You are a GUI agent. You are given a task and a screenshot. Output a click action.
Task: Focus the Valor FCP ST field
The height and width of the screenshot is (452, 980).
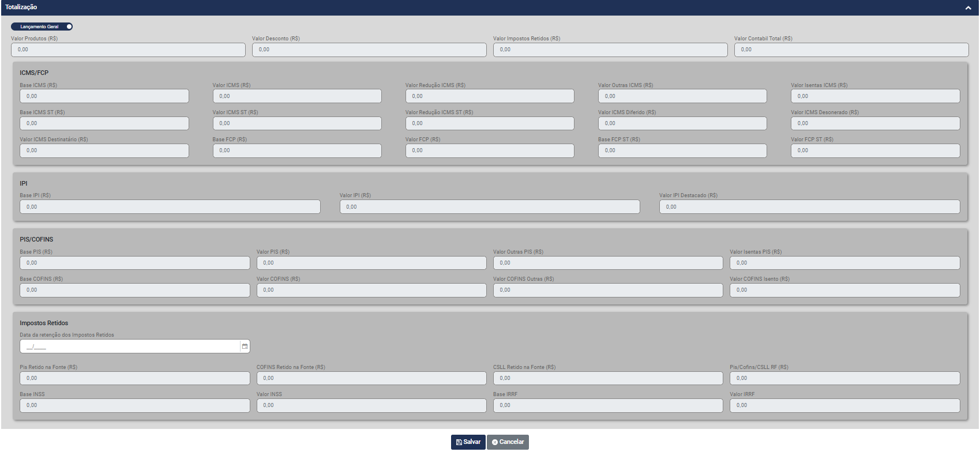pos(875,150)
